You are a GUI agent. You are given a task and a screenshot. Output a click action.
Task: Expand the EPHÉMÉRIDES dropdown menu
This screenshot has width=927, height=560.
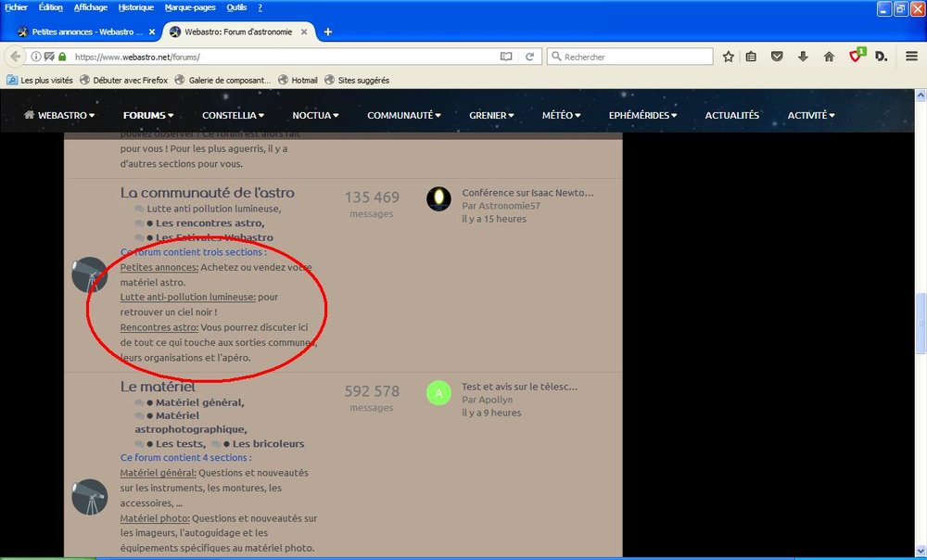click(642, 115)
